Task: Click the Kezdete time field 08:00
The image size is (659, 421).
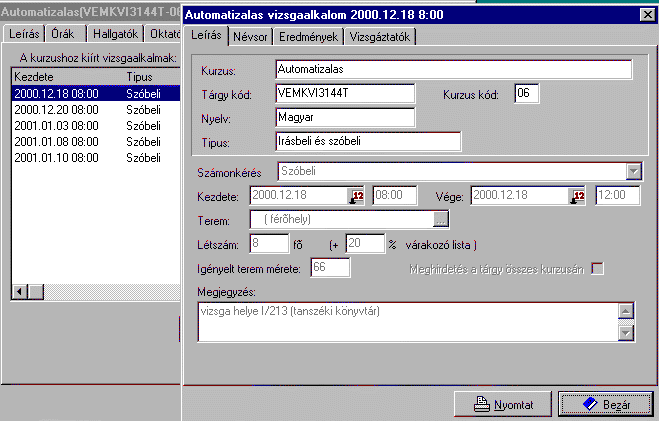Action: (395, 195)
